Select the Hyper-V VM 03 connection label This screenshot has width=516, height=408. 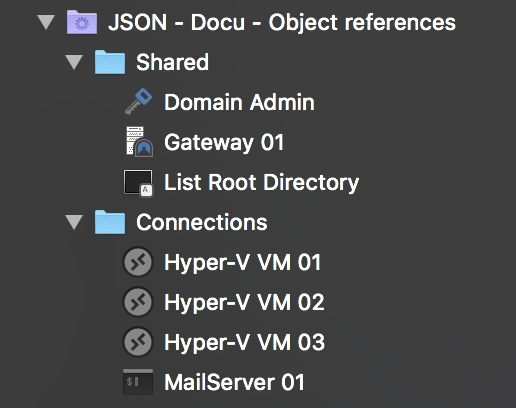point(244,343)
